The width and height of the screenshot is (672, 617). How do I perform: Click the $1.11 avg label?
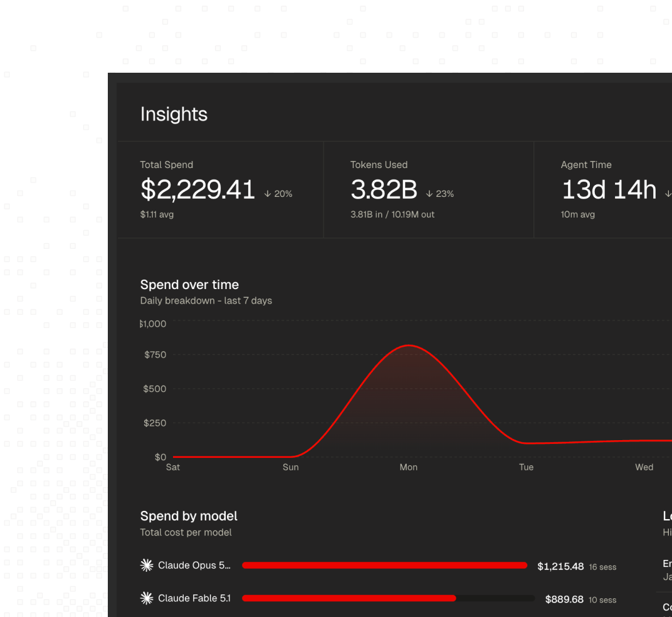[x=157, y=214]
